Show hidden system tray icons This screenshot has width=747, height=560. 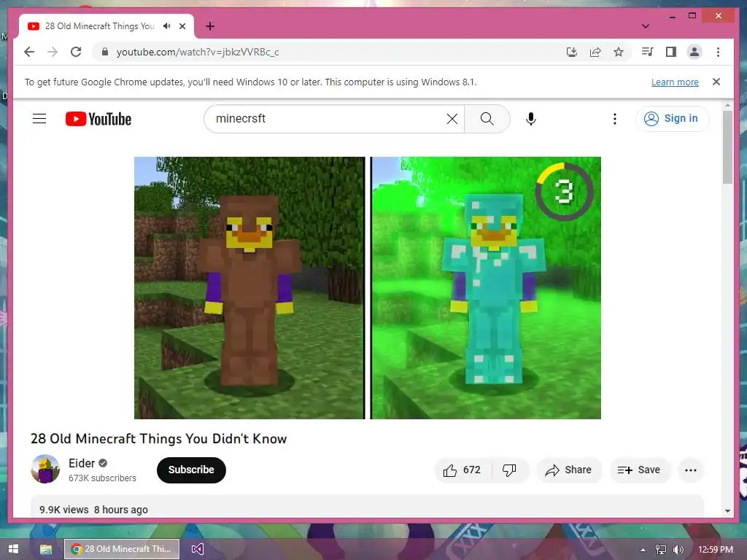coord(643,550)
